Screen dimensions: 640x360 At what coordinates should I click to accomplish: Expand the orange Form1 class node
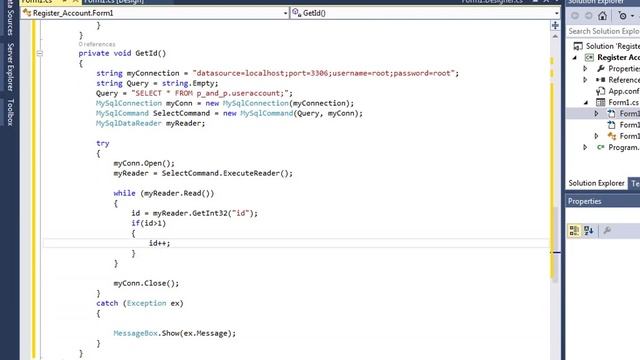[596, 136]
